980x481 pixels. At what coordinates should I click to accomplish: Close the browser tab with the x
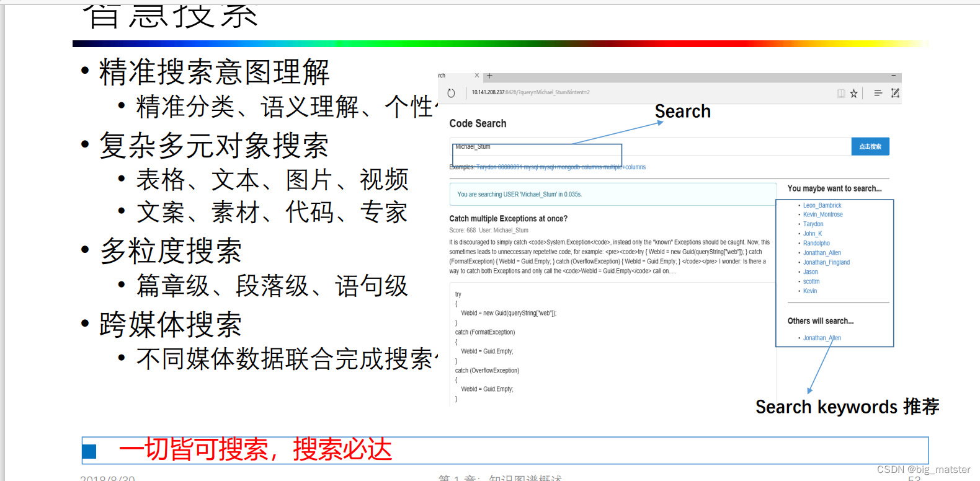pyautogui.click(x=477, y=76)
